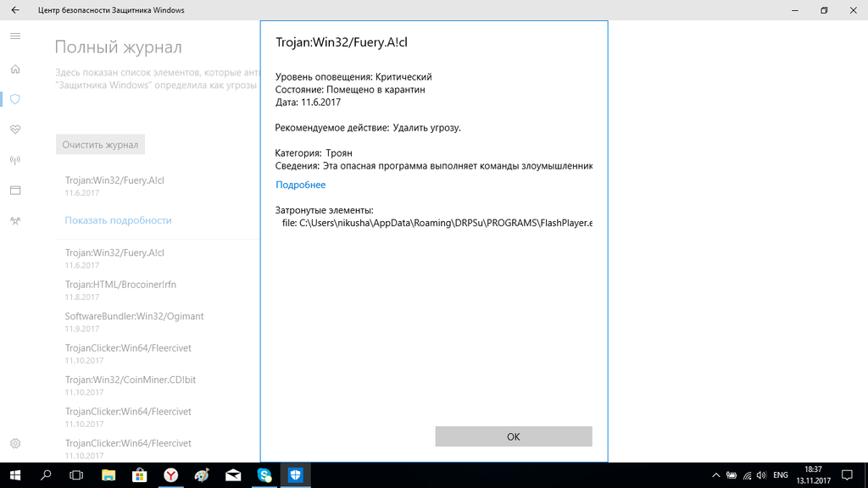Open Task View on taskbar
This screenshot has width=868, height=488.
[x=76, y=475]
